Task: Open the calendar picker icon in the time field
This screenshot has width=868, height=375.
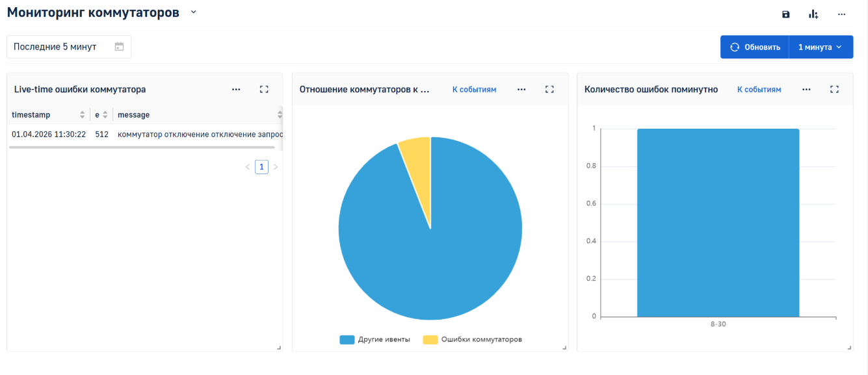Action: pos(119,47)
